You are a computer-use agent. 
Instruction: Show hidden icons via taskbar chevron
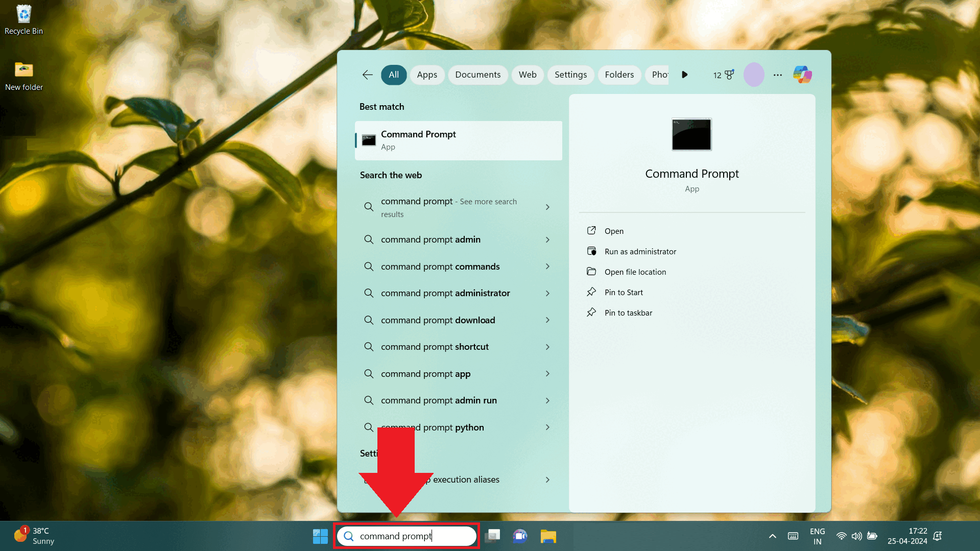772,536
